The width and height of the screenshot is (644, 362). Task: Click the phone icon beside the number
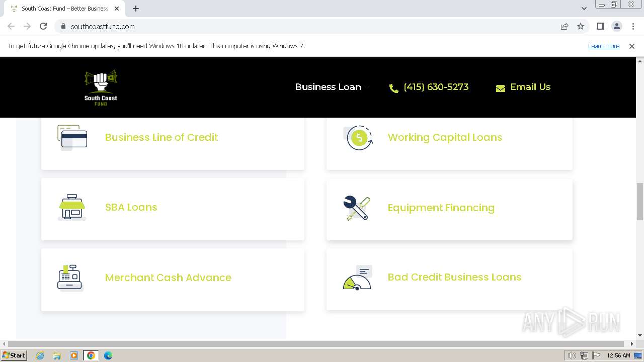tap(394, 88)
